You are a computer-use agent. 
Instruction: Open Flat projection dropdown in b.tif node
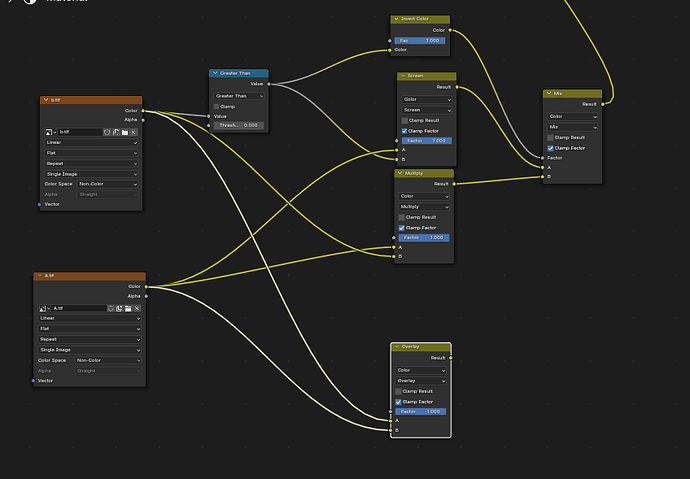click(x=91, y=153)
